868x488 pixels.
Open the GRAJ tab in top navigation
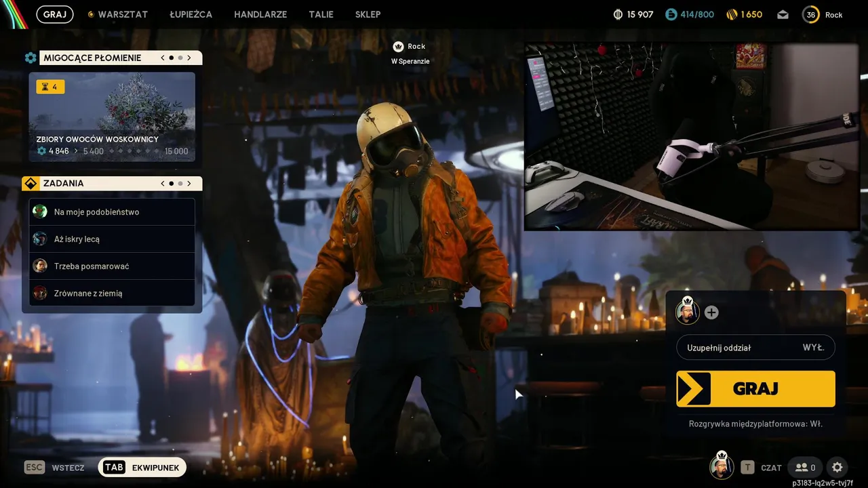coord(55,14)
